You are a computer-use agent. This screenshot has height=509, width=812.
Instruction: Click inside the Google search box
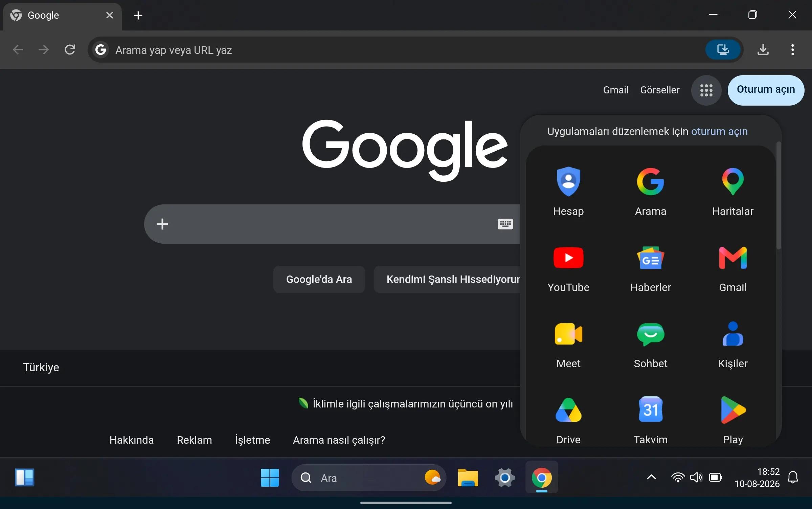click(x=332, y=224)
